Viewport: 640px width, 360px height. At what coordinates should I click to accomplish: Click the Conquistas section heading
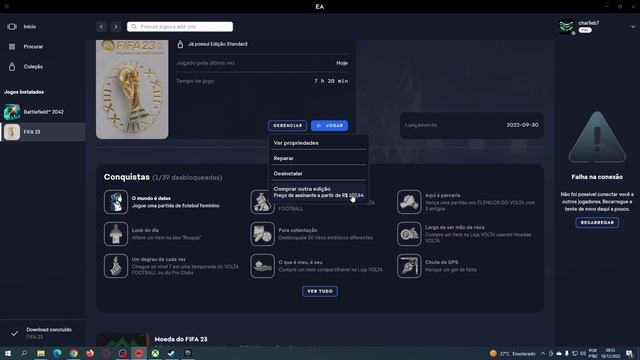click(127, 177)
